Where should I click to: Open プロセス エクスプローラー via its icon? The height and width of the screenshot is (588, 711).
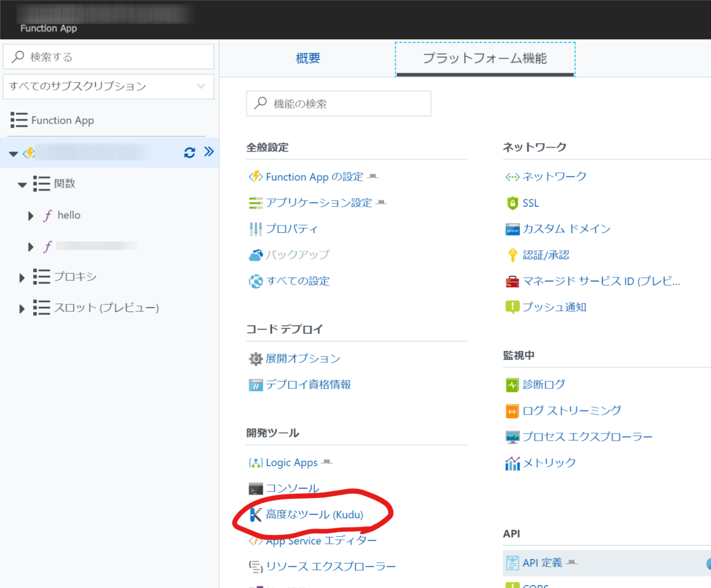pos(512,436)
